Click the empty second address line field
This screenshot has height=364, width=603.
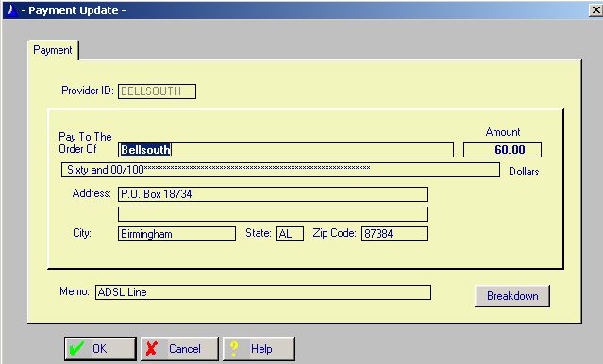273,214
